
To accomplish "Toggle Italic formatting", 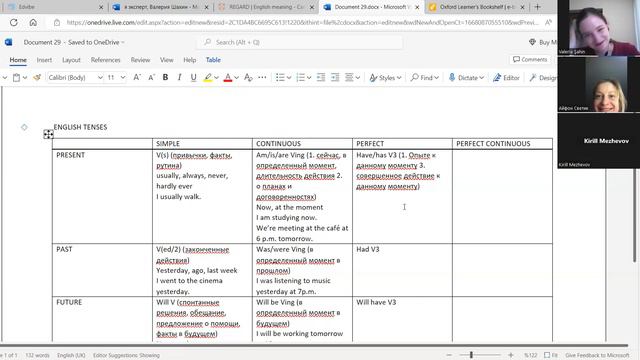I will [x=179, y=78].
